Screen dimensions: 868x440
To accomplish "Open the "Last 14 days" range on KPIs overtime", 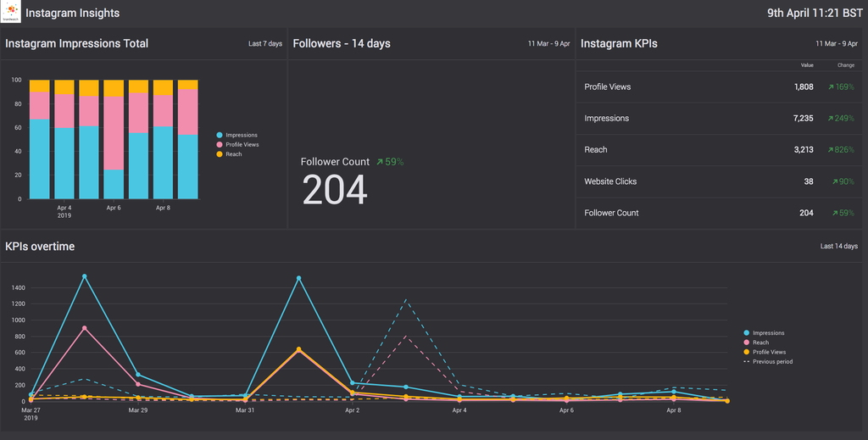I will [x=840, y=247].
